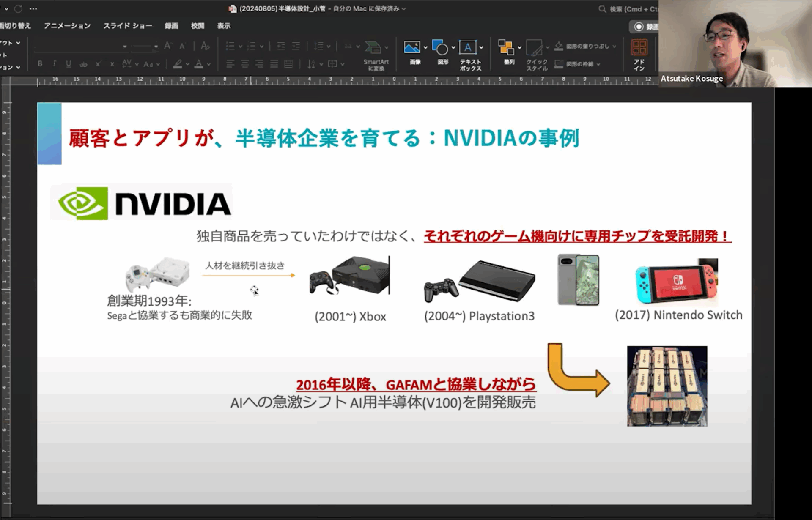The image size is (812, 520).
Task: Toggle strikethrough formatting
Action: click(x=83, y=64)
